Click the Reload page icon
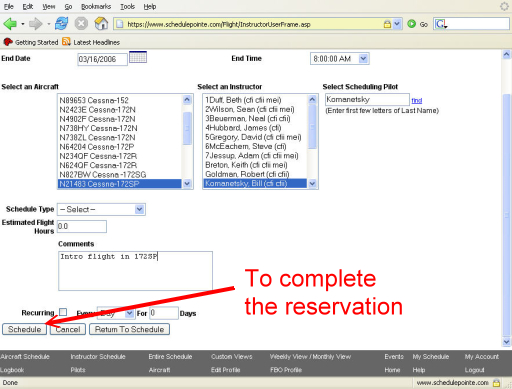Viewport: 512px width, 389px height. coord(62,24)
